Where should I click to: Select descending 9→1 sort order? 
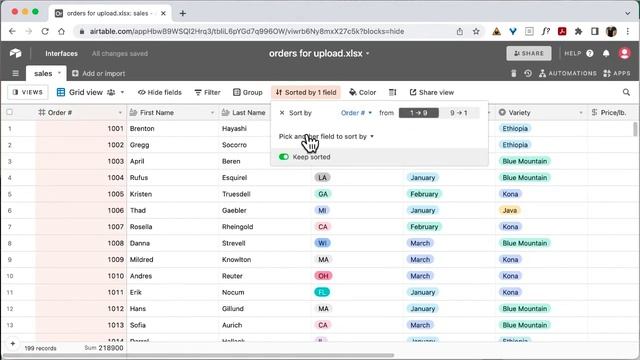pos(459,113)
